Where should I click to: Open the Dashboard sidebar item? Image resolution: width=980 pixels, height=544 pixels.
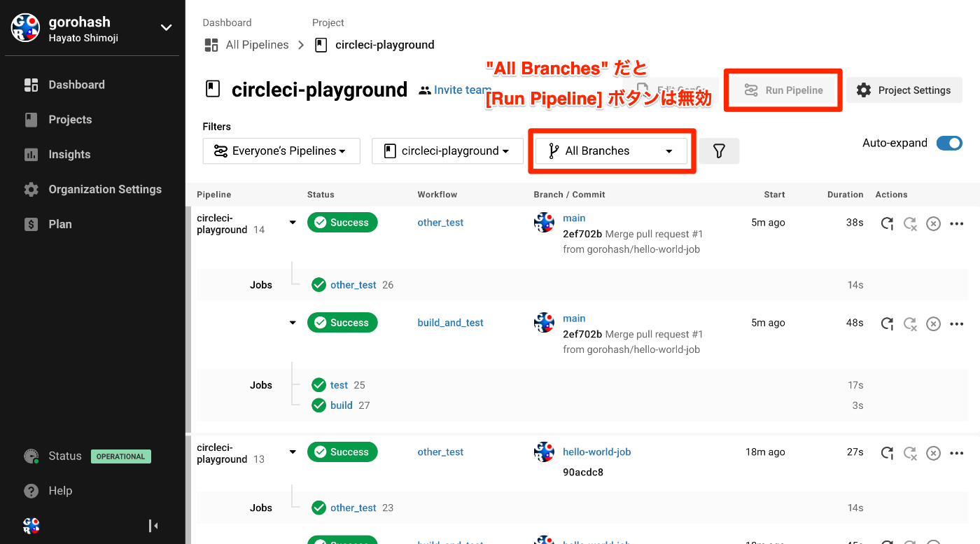76,85
